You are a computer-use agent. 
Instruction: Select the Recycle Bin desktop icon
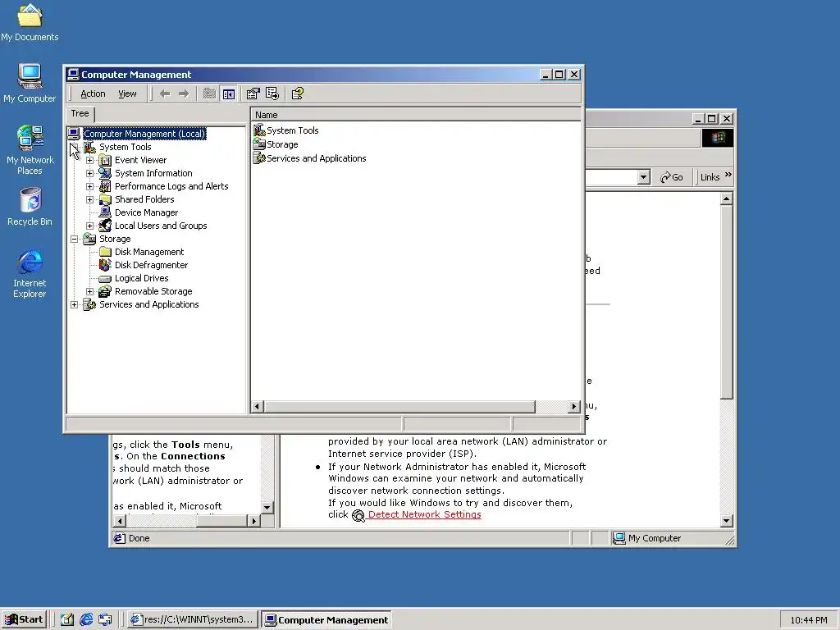click(x=30, y=200)
